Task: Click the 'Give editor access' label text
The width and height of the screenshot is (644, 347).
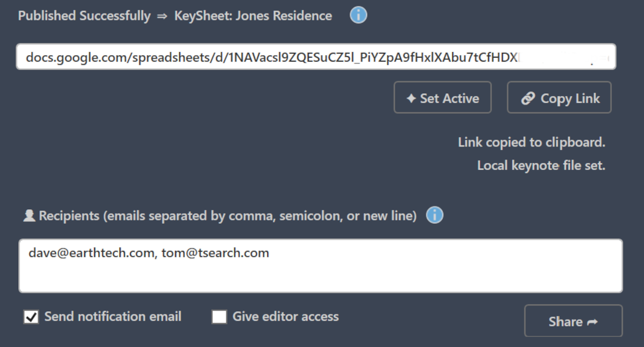Action: (286, 317)
